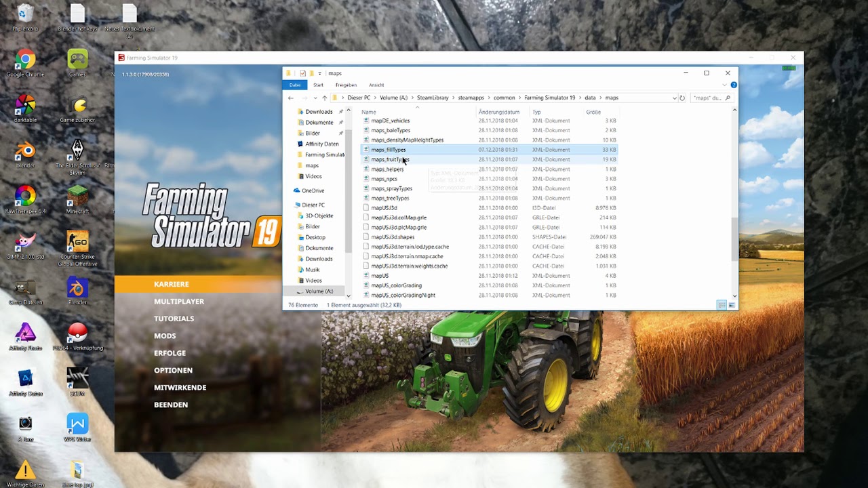Open the Ansicht ribbon tab
Screen dimensions: 868x488
(x=376, y=85)
